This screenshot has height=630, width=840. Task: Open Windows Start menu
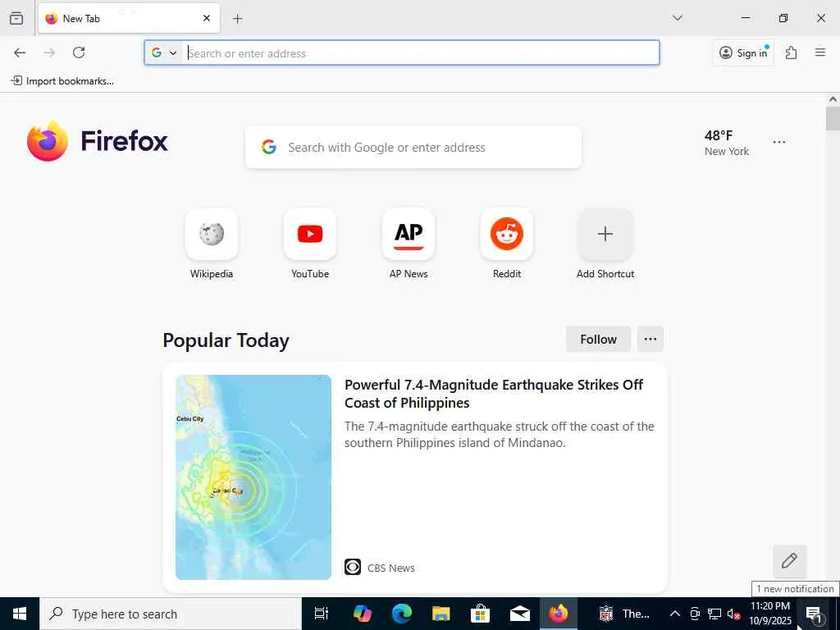(x=20, y=614)
